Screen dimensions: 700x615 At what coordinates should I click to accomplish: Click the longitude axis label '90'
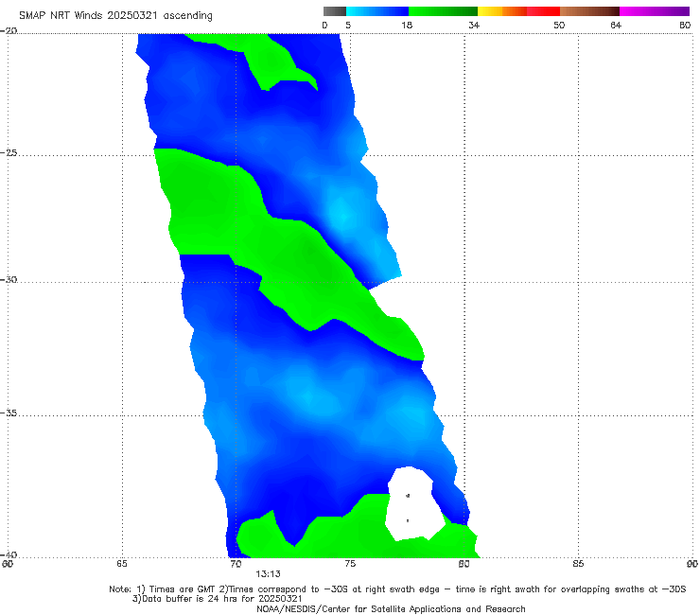click(692, 564)
